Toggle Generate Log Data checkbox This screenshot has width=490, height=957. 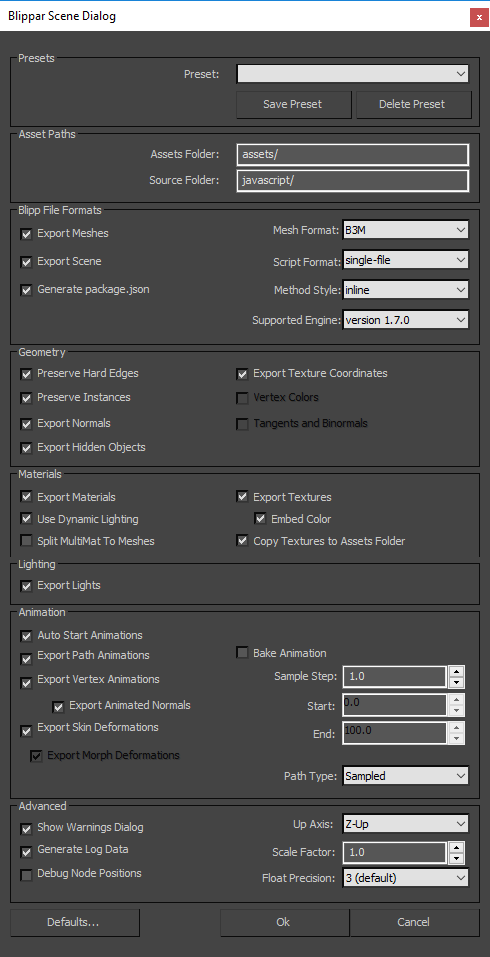click(26, 851)
